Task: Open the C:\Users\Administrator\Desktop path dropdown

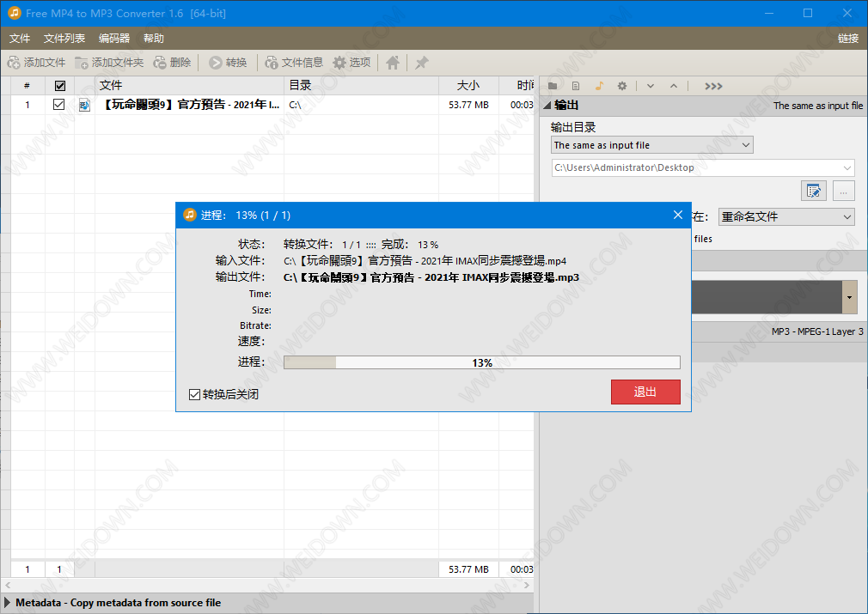Action: (702, 167)
